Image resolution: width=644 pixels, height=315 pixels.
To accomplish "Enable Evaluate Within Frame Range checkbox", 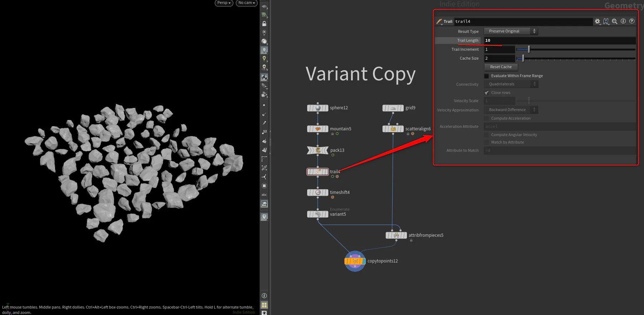I will pyautogui.click(x=486, y=76).
